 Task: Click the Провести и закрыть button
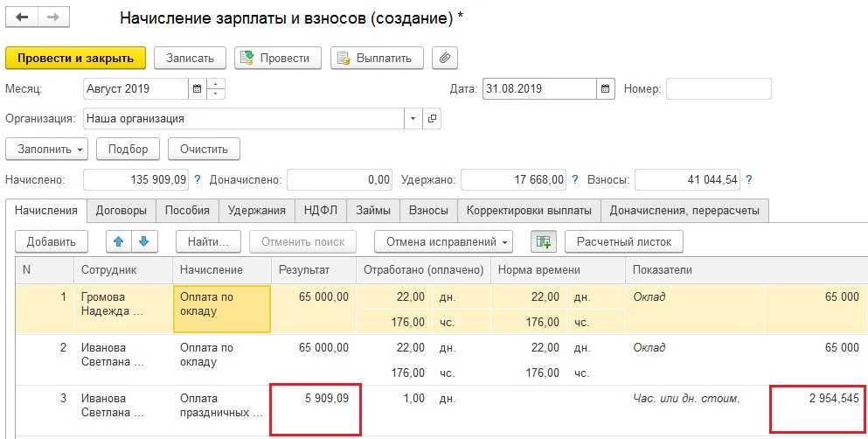click(75, 58)
